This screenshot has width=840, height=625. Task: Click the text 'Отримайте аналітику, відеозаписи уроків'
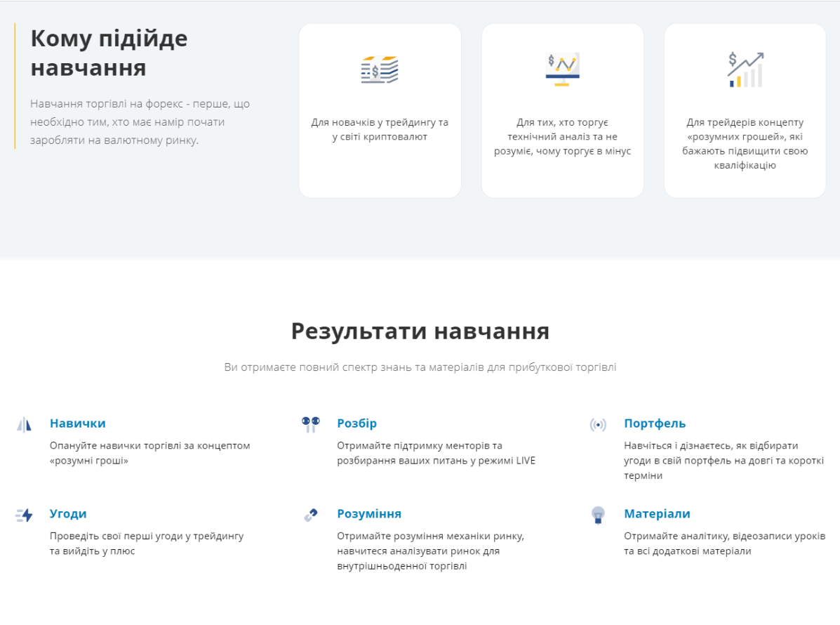coord(725,544)
